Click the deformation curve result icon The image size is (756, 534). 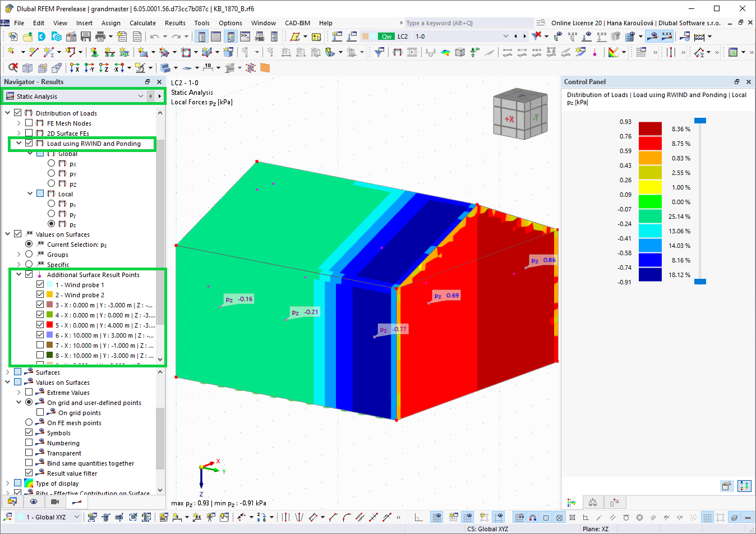pos(431,52)
